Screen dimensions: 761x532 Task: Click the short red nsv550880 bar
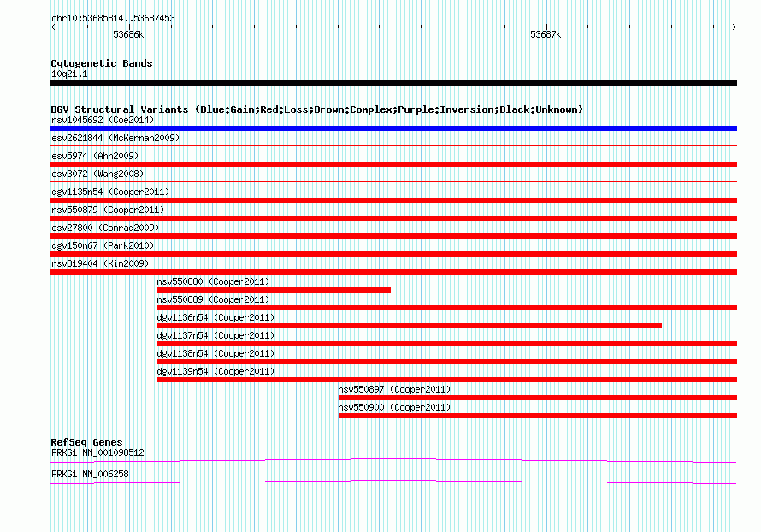(x=274, y=290)
